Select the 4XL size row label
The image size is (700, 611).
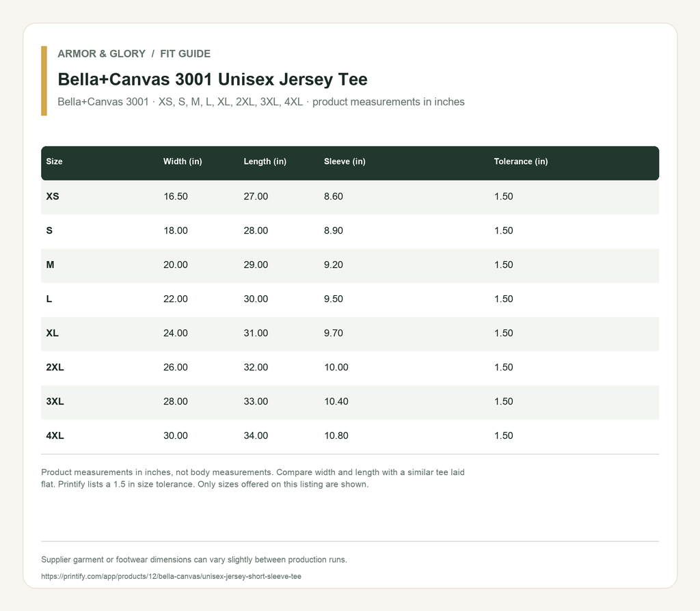coord(55,435)
